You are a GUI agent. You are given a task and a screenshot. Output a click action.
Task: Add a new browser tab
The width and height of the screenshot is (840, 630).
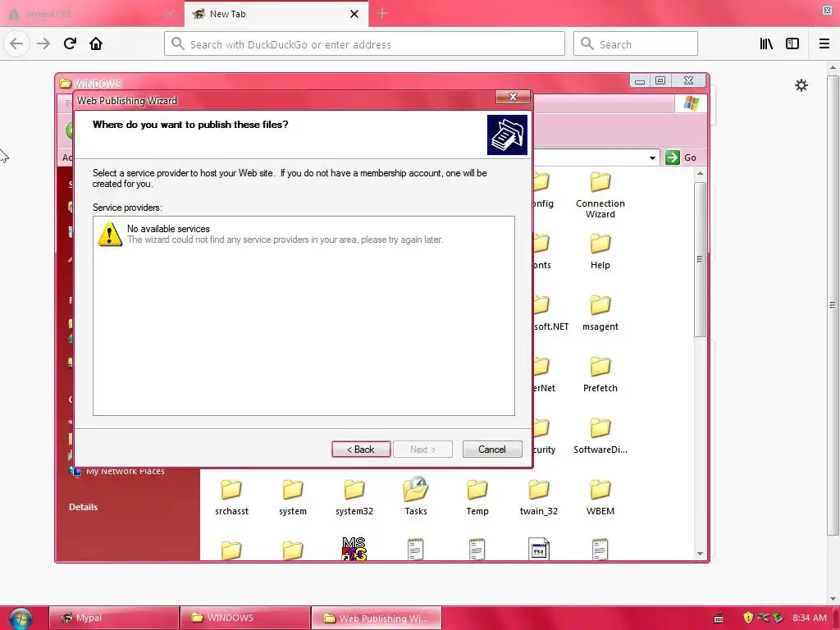coord(382,14)
